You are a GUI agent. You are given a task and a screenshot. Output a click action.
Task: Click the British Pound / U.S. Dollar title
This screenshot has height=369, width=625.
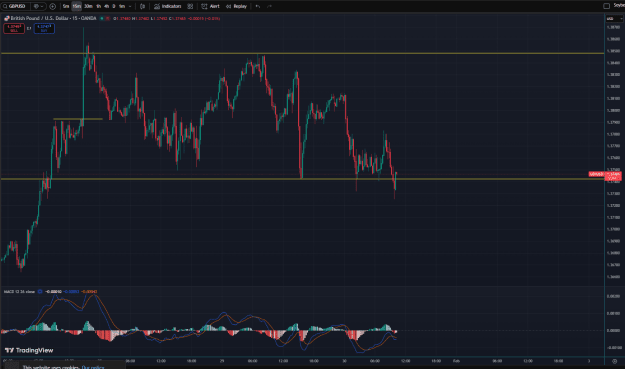tap(53, 18)
